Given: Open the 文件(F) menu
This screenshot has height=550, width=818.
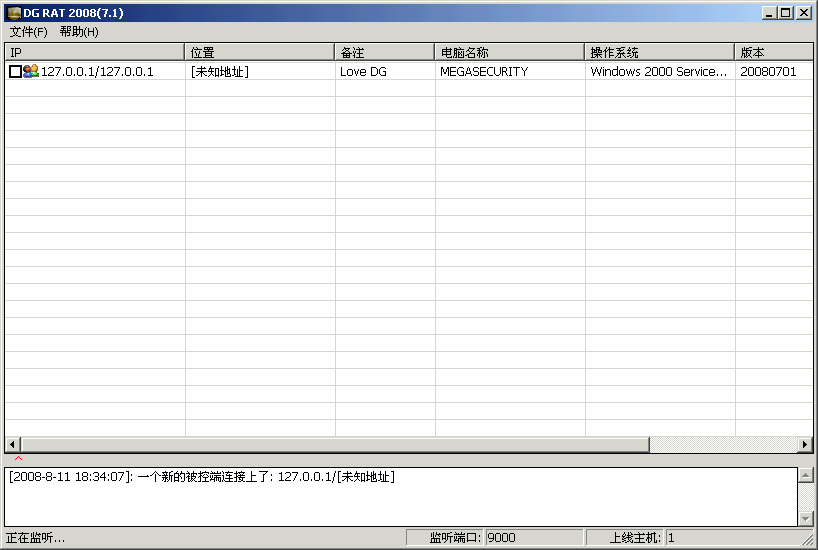Looking at the screenshot, I should point(28,32).
